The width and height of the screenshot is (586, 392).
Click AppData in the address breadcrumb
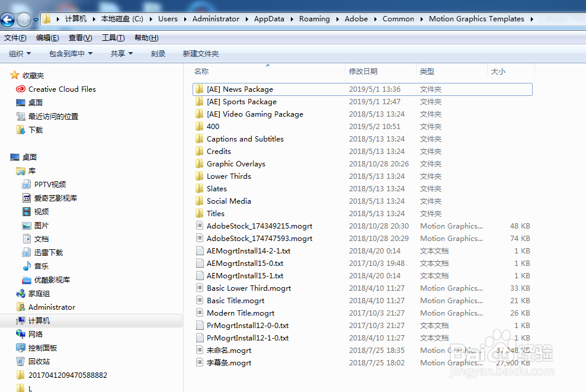coord(269,19)
